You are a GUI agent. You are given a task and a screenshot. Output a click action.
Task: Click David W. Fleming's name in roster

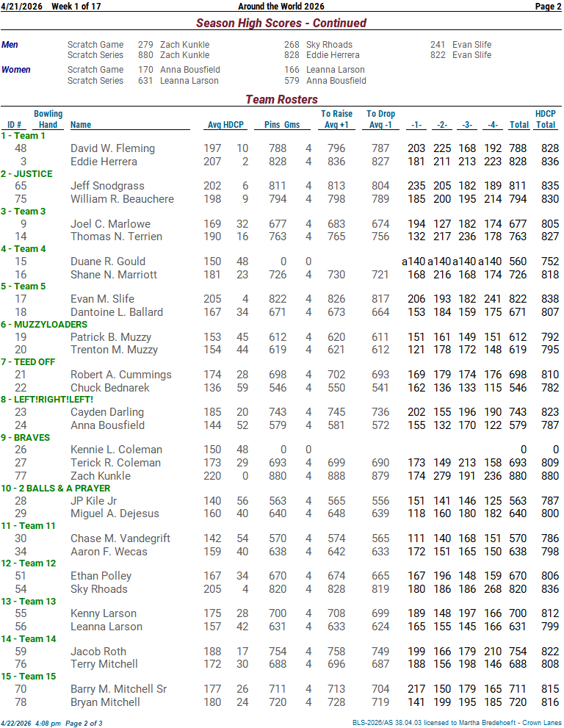click(x=112, y=148)
